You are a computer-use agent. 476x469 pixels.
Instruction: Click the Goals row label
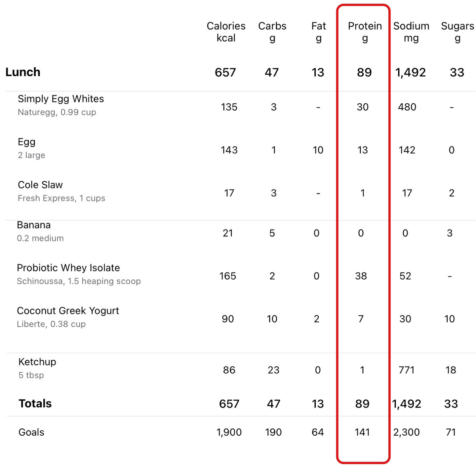coord(31,432)
